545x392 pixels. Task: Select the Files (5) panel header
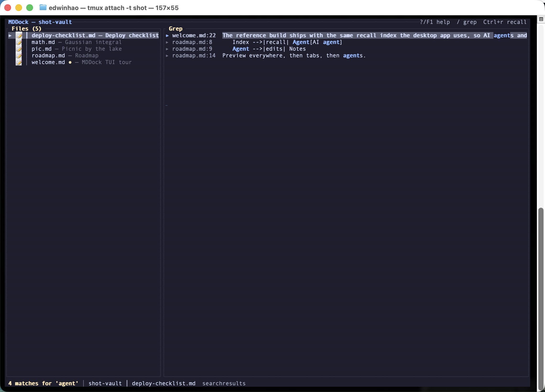click(27, 29)
